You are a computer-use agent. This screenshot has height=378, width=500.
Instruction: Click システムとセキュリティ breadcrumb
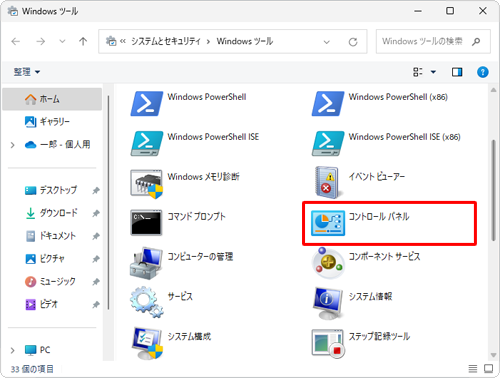166,41
